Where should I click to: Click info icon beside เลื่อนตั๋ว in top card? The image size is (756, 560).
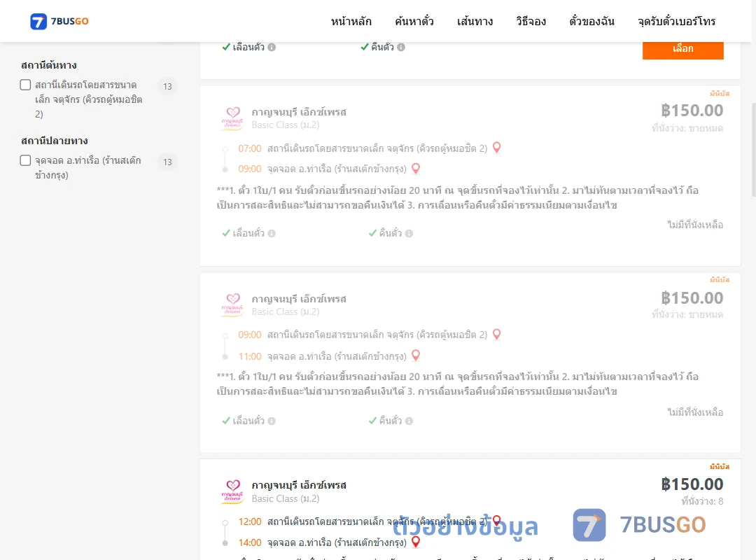tap(272, 48)
